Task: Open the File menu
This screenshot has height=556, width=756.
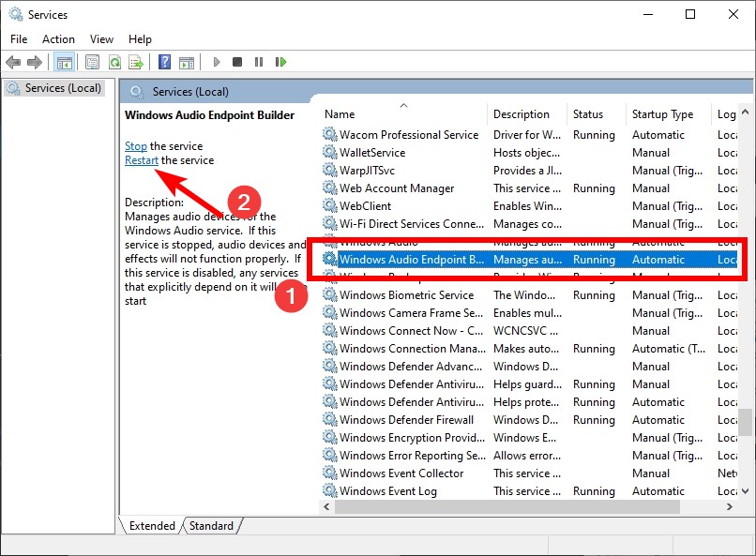Action: [x=19, y=39]
